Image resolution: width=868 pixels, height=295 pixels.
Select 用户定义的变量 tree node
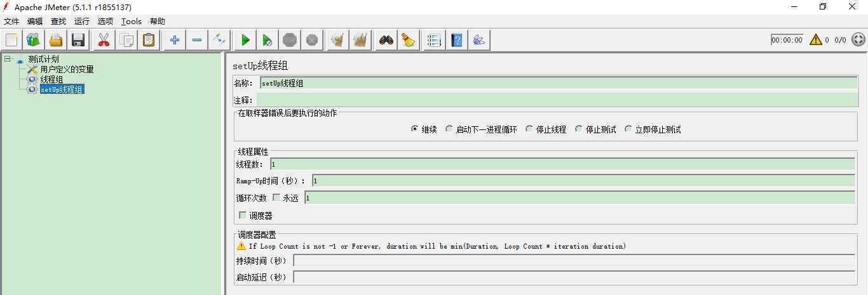pyautogui.click(x=67, y=69)
